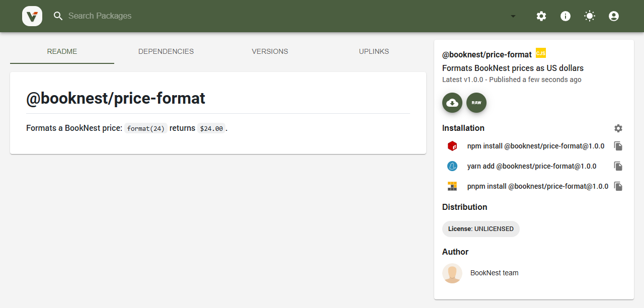Copy the yarn add command
Screen dimensions: 644x308
pyautogui.click(x=618, y=166)
